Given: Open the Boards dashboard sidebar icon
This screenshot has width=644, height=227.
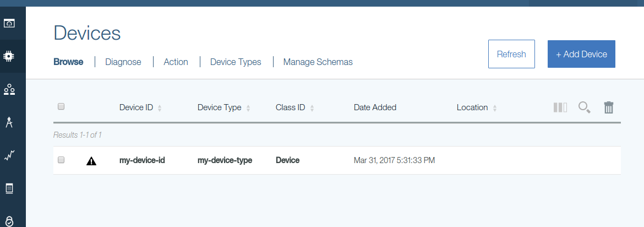Looking at the screenshot, I should pos(9,24).
